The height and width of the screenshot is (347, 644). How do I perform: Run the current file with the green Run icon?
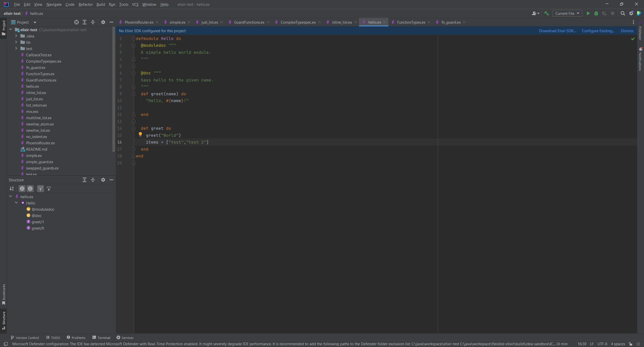click(588, 13)
